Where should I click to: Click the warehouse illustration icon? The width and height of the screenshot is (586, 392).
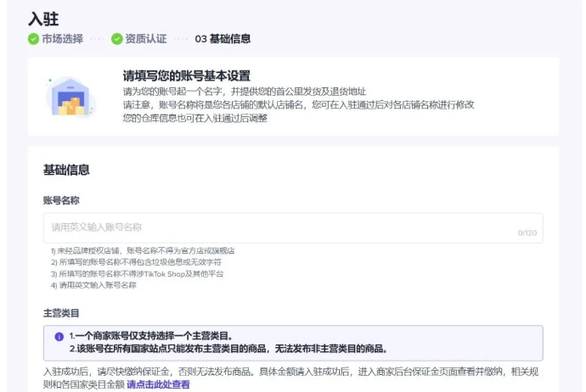(70, 97)
